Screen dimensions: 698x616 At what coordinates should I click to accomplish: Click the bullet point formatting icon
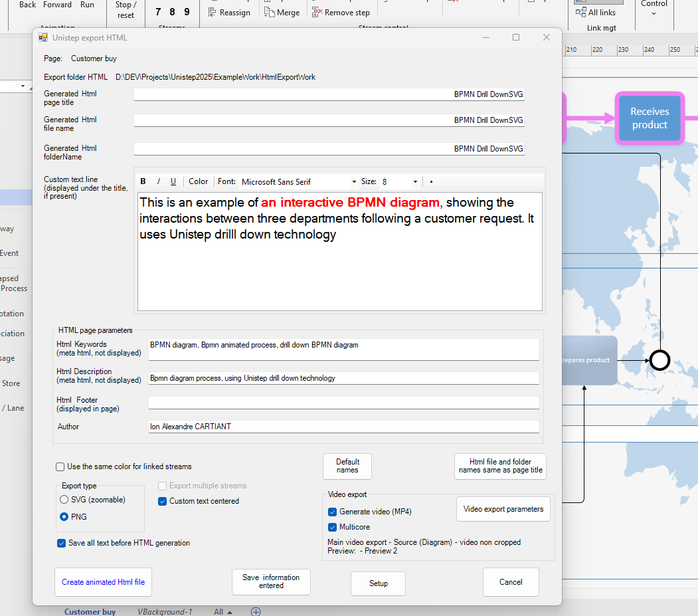coord(431,181)
